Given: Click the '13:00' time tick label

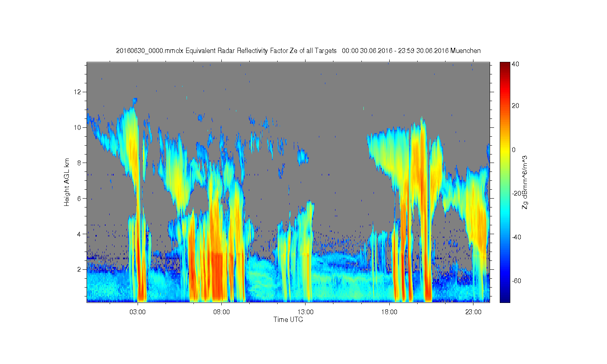Looking at the screenshot, I should pos(306,312).
